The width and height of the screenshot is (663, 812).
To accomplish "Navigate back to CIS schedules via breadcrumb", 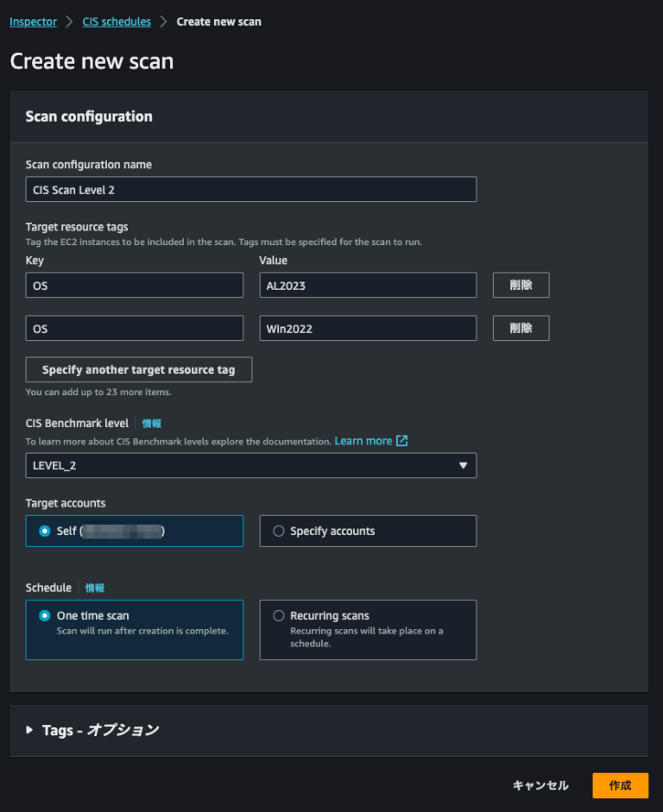I will (x=117, y=21).
